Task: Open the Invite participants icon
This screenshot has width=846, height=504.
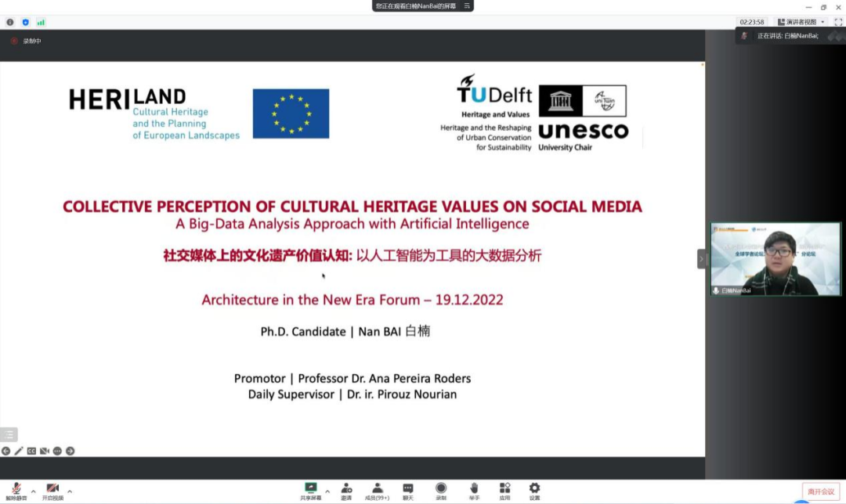Action: [346, 489]
